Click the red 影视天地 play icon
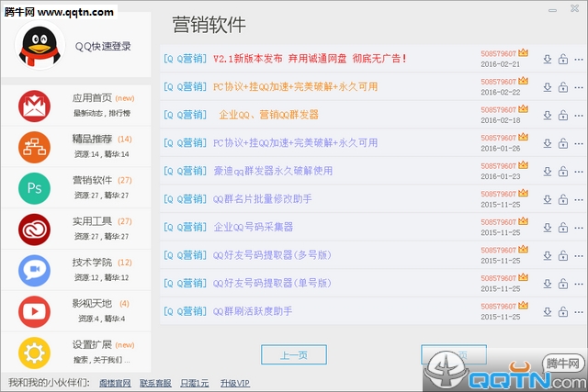Viewport: 588px width, 392px height. (36, 311)
